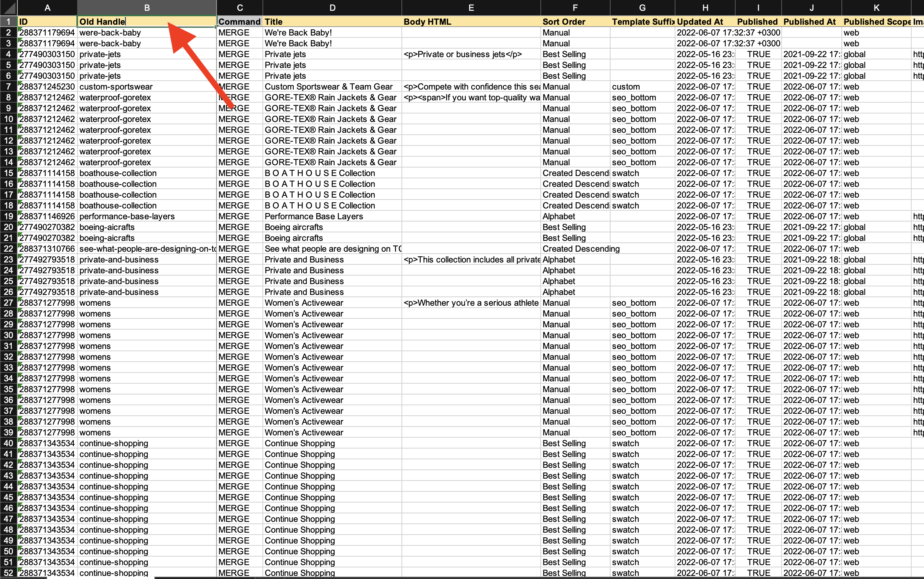Click the Template Suffix header cell
This screenshot has height=579, width=924.
click(642, 22)
